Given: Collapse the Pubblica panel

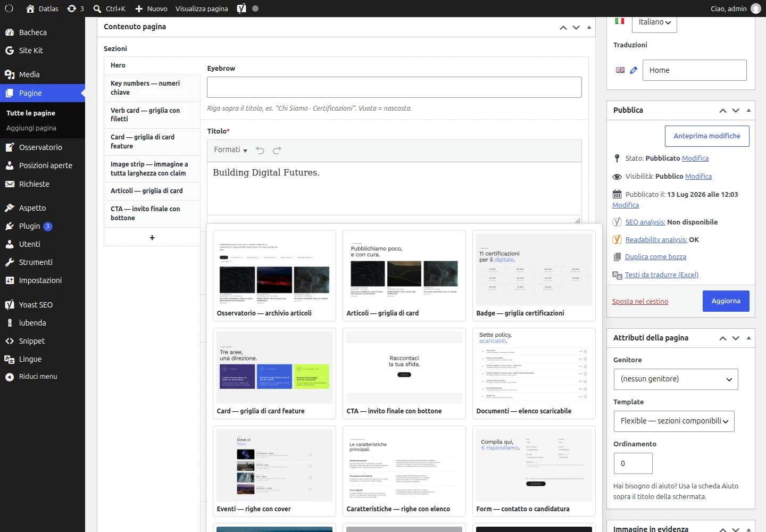Looking at the screenshot, I should pos(748,110).
